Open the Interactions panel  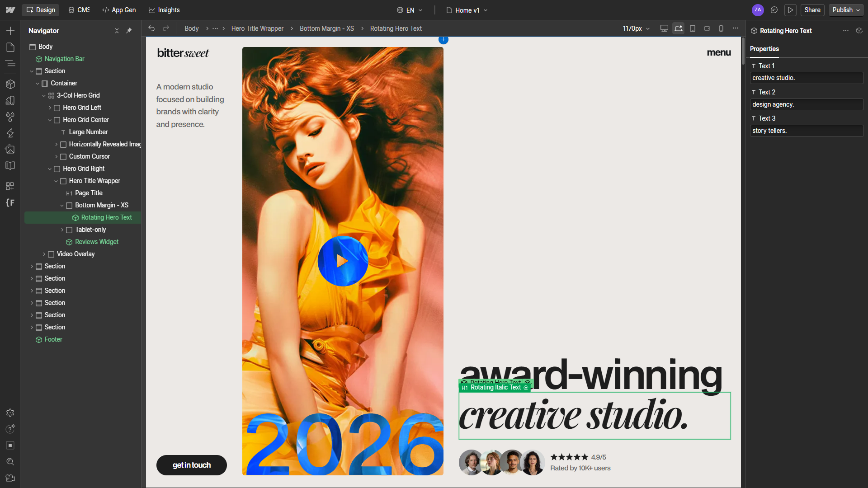(10, 133)
